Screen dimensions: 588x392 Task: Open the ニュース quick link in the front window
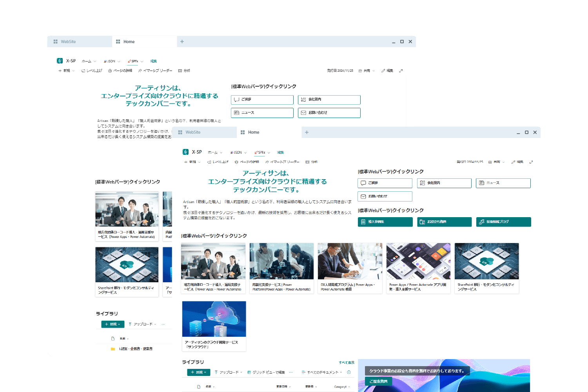pos(503,183)
